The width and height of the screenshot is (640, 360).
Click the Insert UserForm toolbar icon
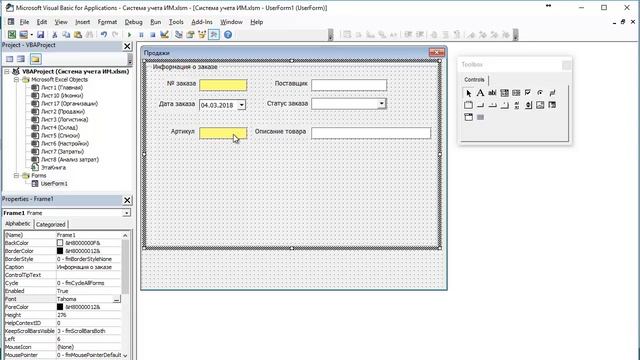coord(23,35)
